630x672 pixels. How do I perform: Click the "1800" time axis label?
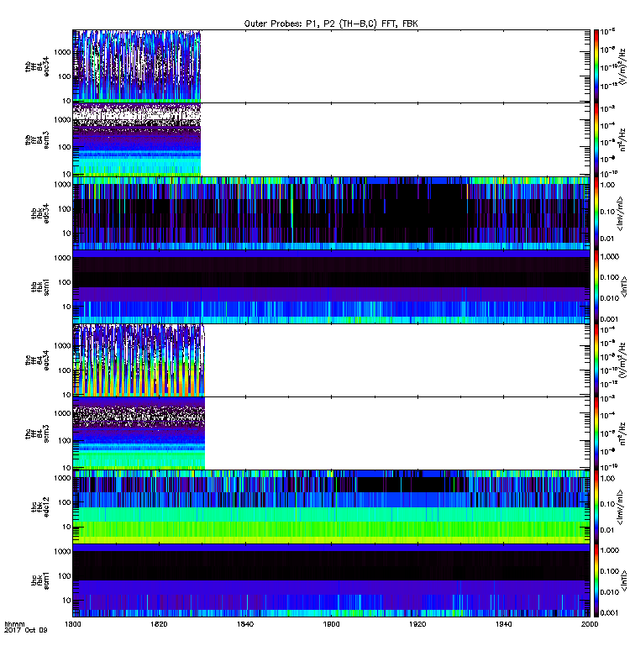pyautogui.click(x=72, y=624)
